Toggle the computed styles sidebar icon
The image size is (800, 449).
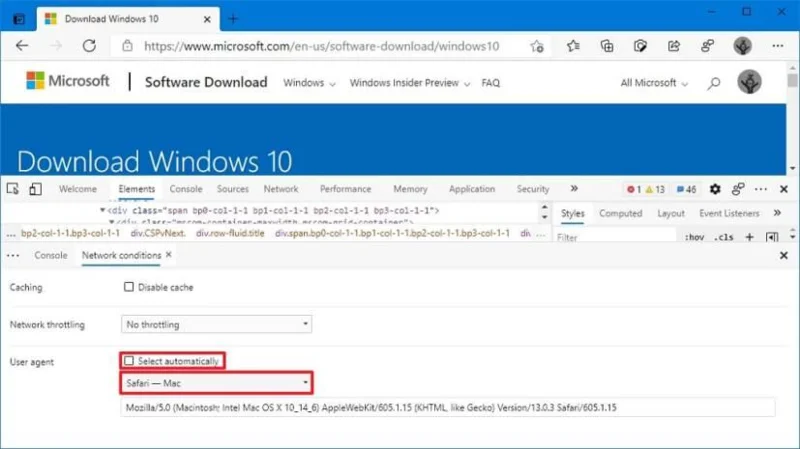coord(772,237)
